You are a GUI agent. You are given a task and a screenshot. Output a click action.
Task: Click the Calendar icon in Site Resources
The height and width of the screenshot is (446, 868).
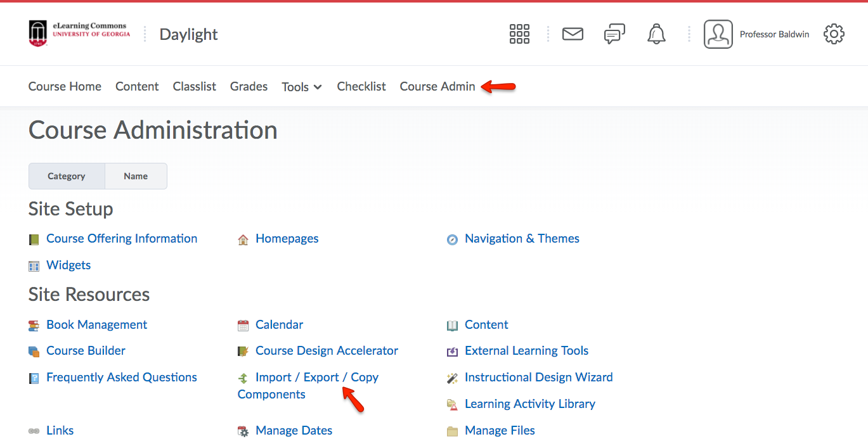243,326
